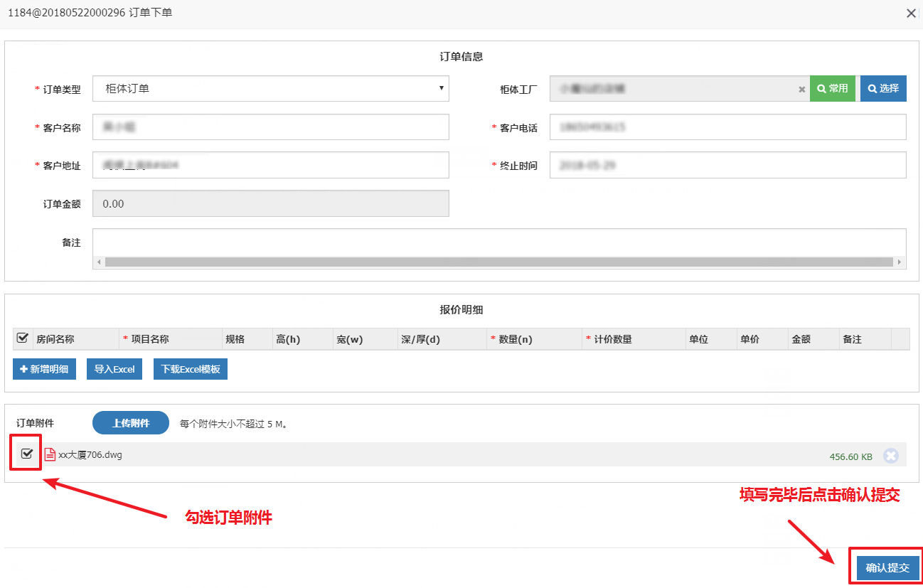Image resolution: width=923 pixels, height=588 pixels.
Task: Click 下载Excel模板 button
Action: (x=190, y=369)
